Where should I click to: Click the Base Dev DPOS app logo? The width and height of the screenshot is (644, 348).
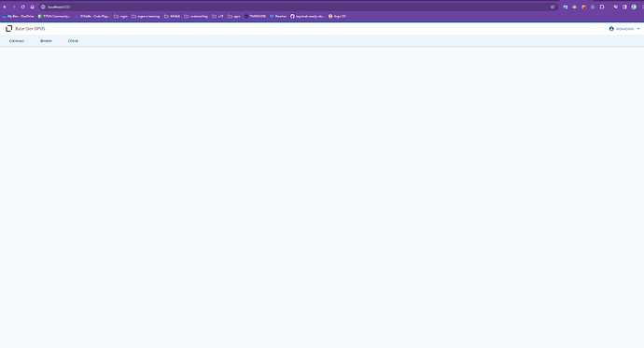(x=8, y=28)
